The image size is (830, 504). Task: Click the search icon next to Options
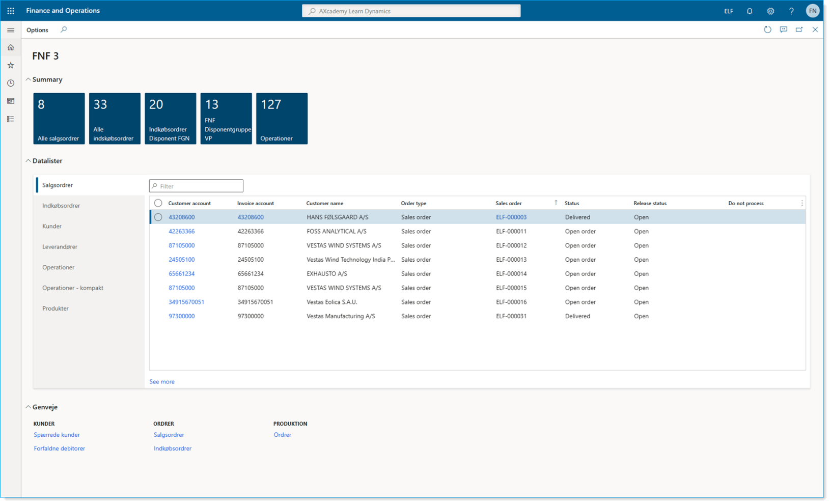pyautogui.click(x=64, y=30)
